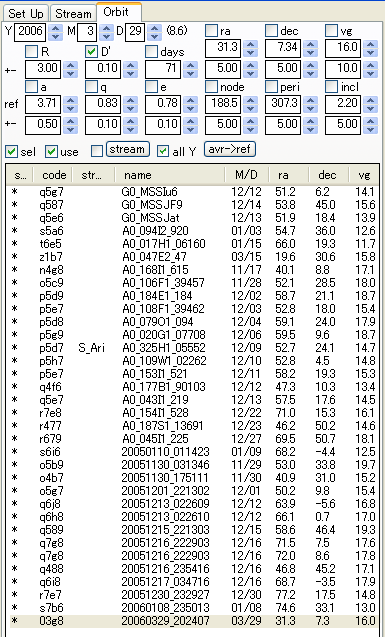Sort list by M/D column header

[x=247, y=175]
